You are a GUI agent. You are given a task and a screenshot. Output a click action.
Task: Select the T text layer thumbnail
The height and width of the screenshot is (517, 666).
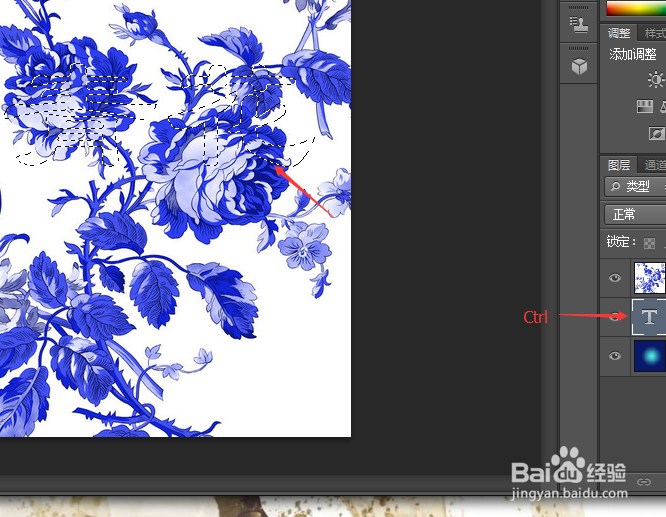pyautogui.click(x=649, y=317)
